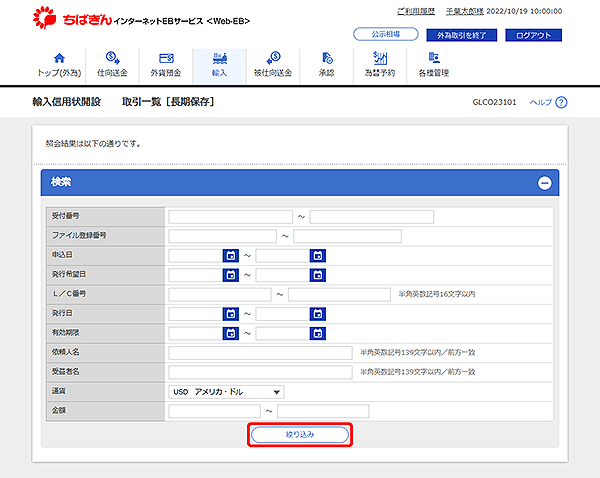The image size is (600, 478).
Task: Focus the 受付番号 start input field
Action: (x=230, y=217)
